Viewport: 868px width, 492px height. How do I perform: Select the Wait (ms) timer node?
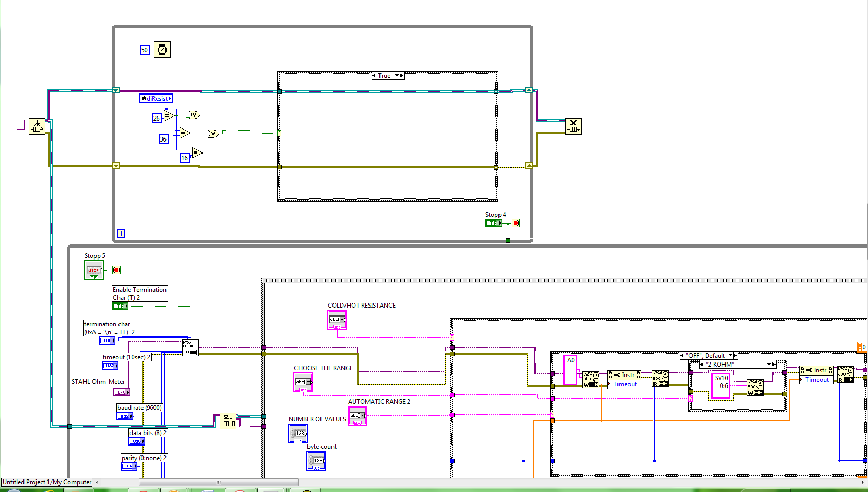click(162, 50)
